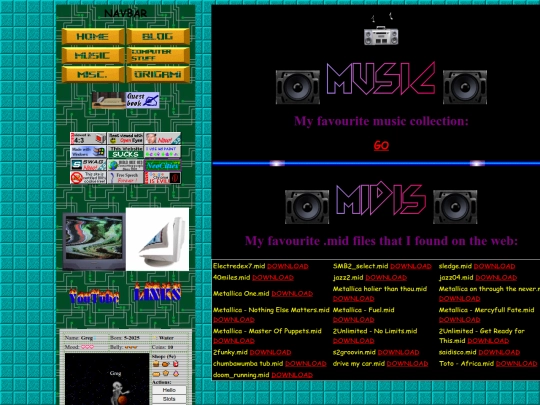Follow the GO link to music collection
Viewport: 540px width, 405px height.
pos(381,145)
